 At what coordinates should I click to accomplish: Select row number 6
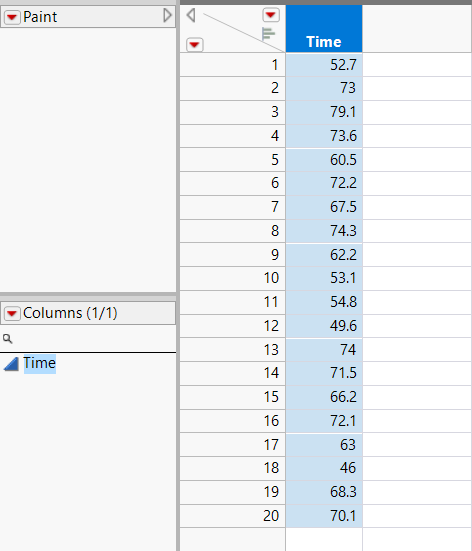(232, 183)
